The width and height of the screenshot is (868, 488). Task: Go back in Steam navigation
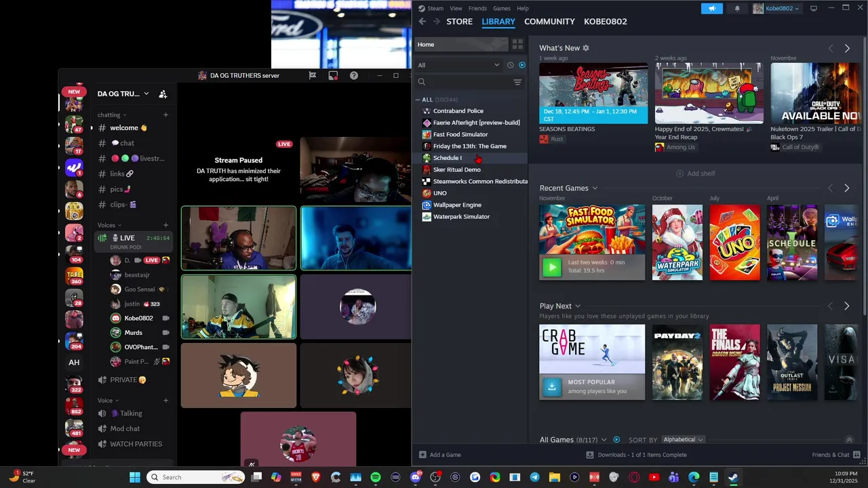422,22
